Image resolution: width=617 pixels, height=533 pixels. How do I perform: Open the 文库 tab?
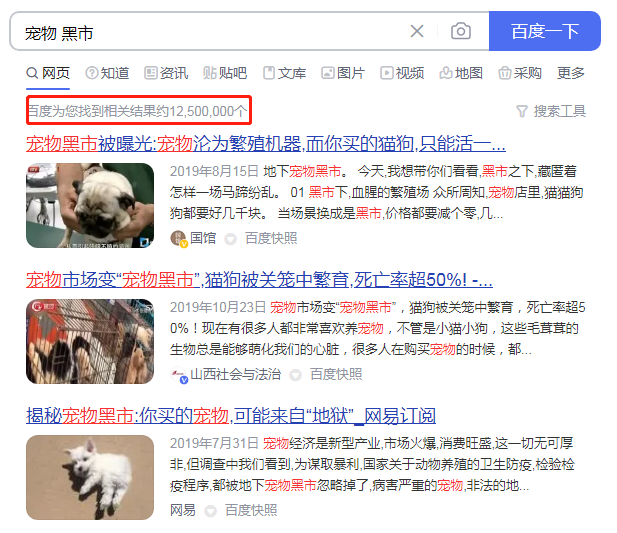coord(284,73)
